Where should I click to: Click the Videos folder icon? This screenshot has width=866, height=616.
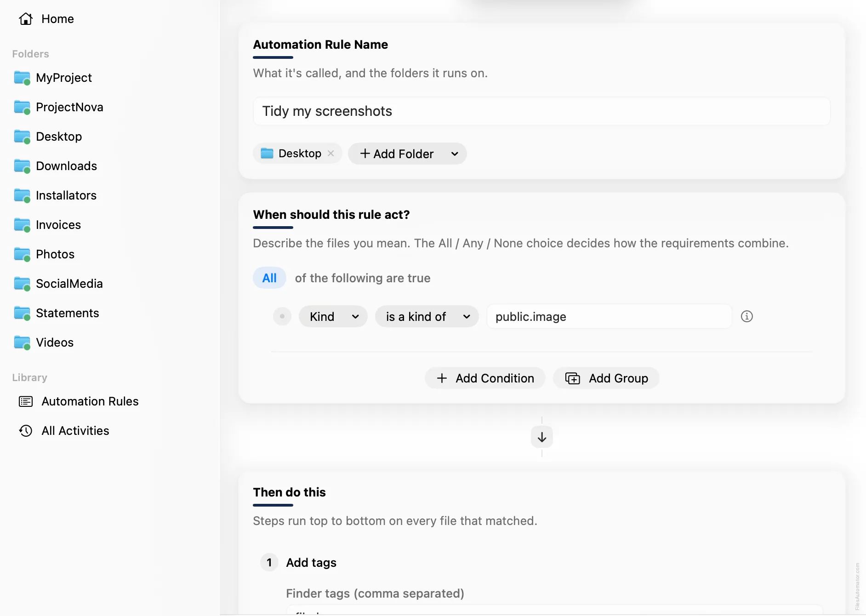(22, 342)
